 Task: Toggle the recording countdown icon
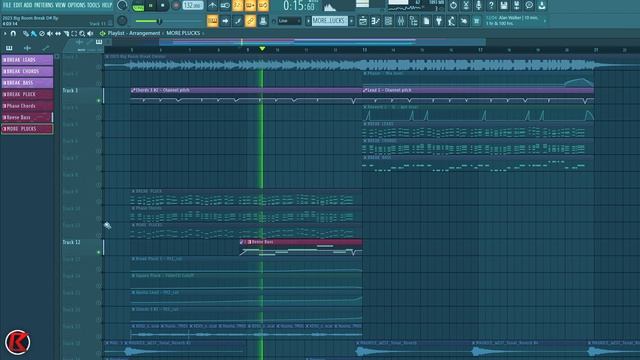(x=238, y=5)
